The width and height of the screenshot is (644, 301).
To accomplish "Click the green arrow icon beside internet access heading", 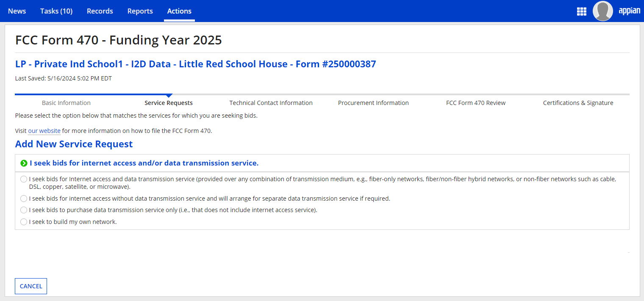I will pyautogui.click(x=24, y=163).
